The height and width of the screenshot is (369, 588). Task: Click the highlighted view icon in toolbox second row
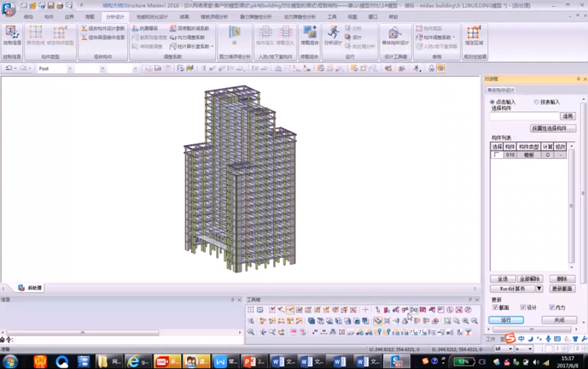click(x=377, y=321)
